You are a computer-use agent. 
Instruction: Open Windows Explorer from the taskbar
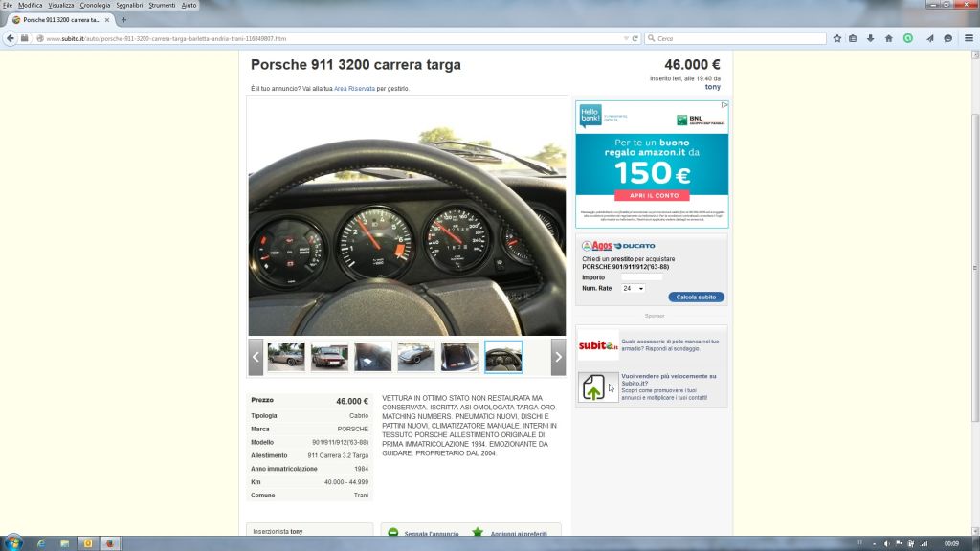coord(64,543)
